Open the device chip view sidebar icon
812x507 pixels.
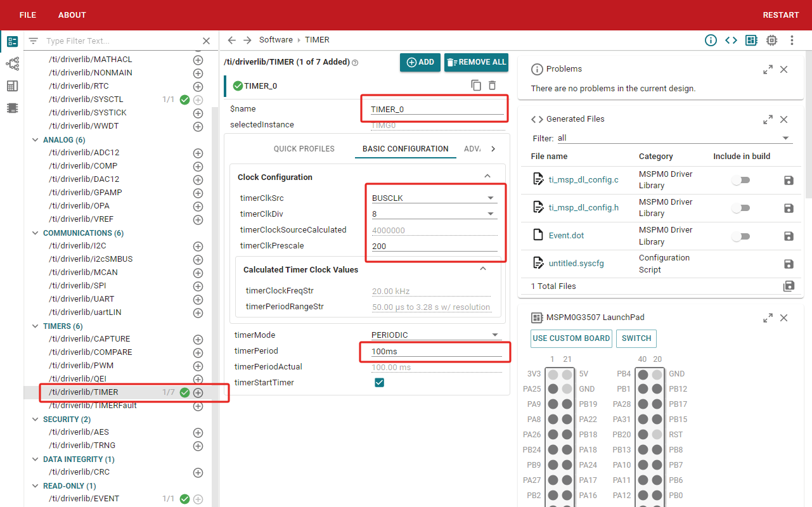coord(12,108)
